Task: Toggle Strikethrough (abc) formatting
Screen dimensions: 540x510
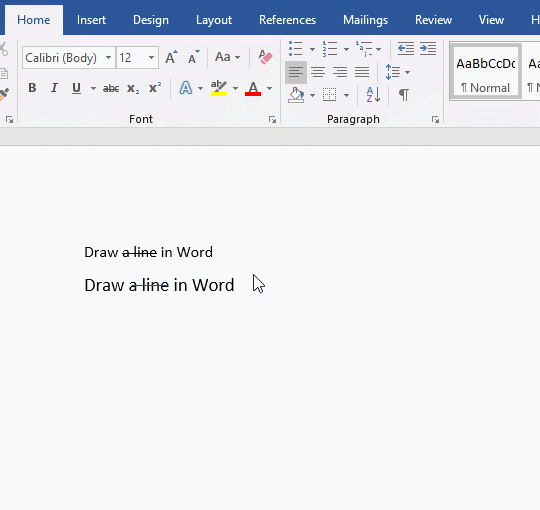Action: coord(111,89)
